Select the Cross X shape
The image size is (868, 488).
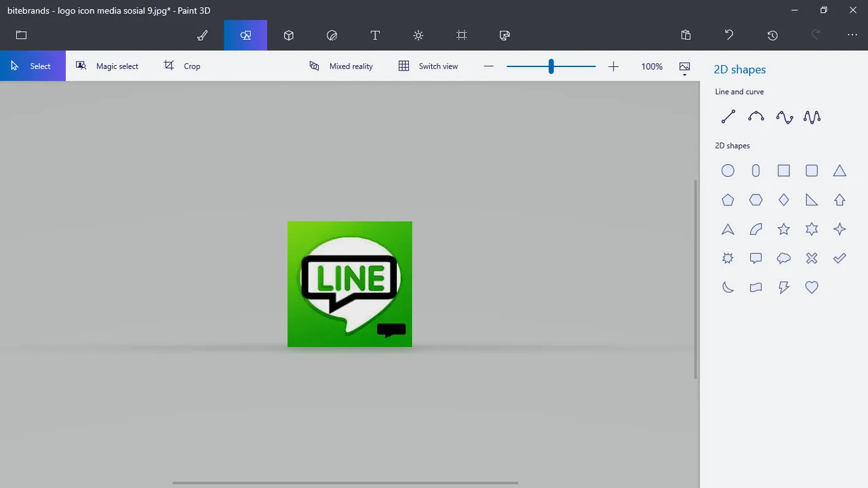coord(812,258)
